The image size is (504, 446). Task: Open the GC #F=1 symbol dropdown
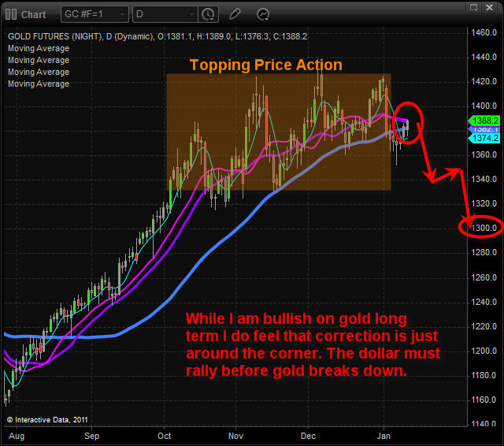[x=94, y=14]
